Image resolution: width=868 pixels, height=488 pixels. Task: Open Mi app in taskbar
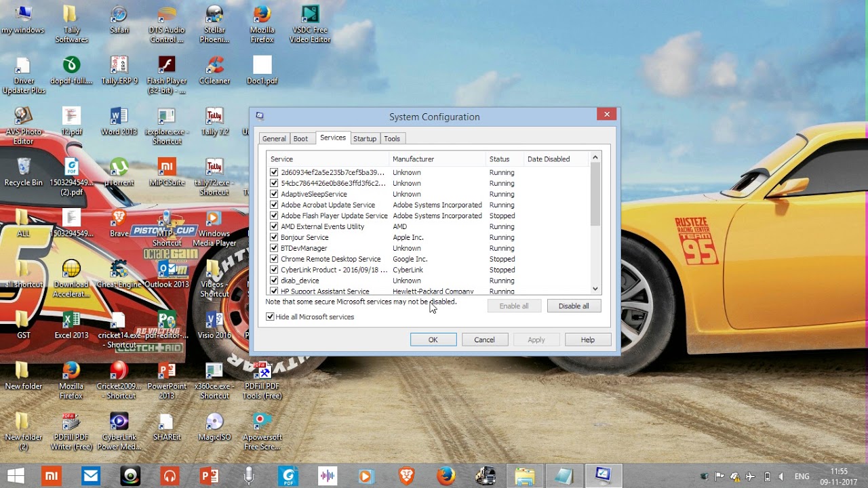[x=52, y=476]
